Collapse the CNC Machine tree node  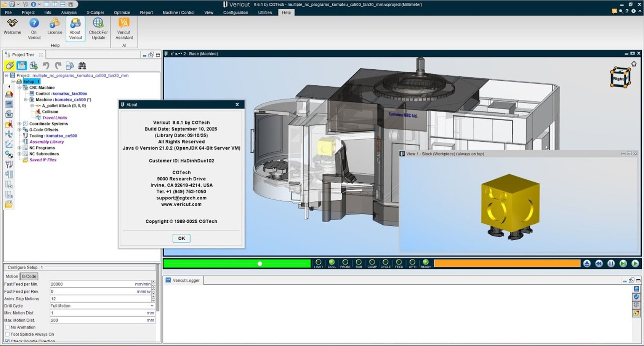point(19,88)
